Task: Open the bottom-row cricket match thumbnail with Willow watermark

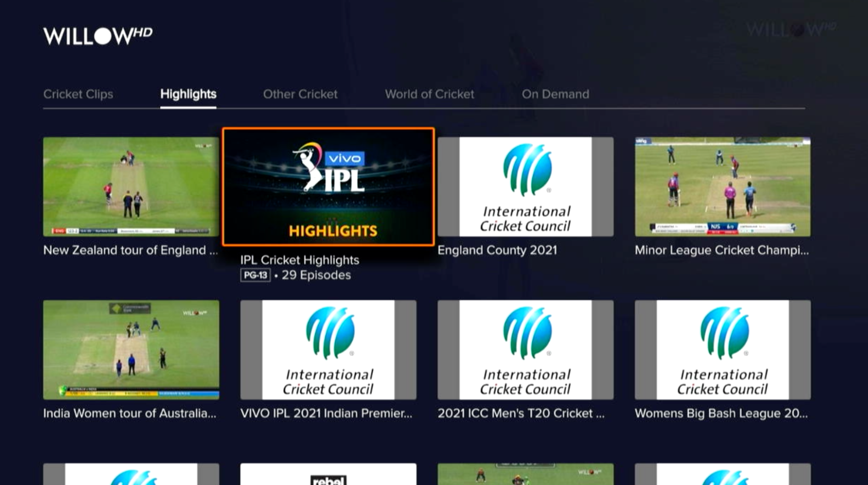Action: 525,474
